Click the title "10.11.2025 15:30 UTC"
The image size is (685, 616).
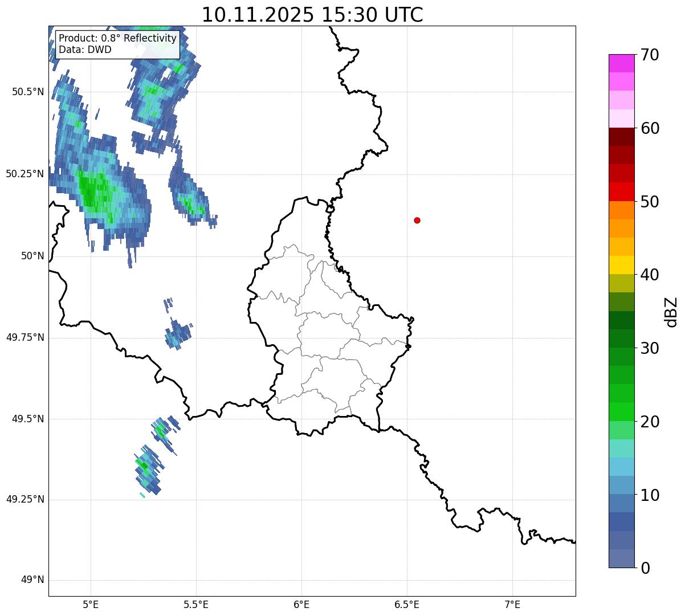coord(312,15)
